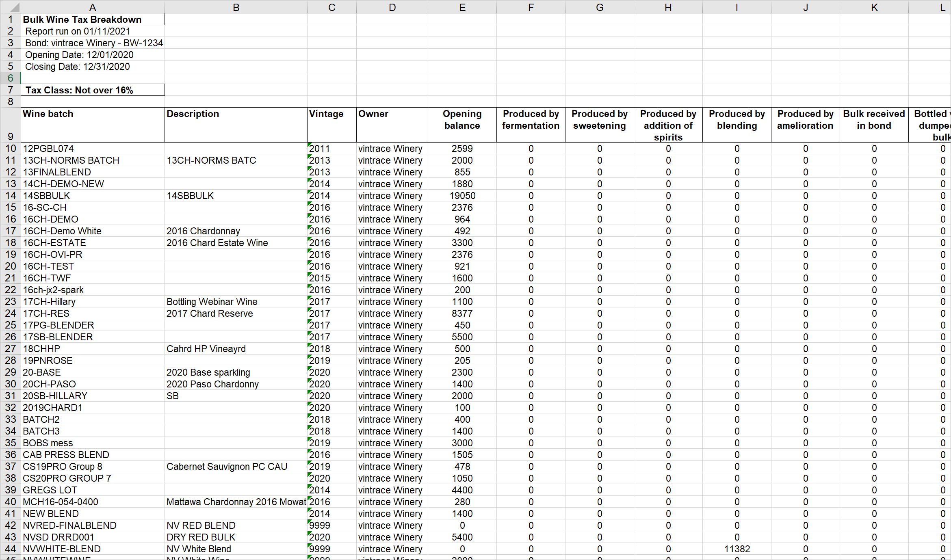Click 'Bulk received in bond' header cell
This screenshot has width=951, height=560.
click(x=874, y=125)
